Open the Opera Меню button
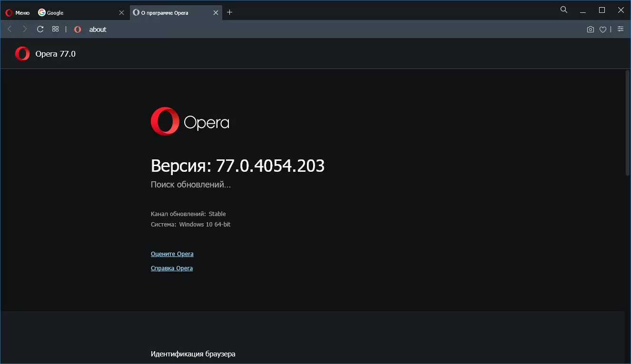This screenshot has height=364, width=631. [18, 13]
